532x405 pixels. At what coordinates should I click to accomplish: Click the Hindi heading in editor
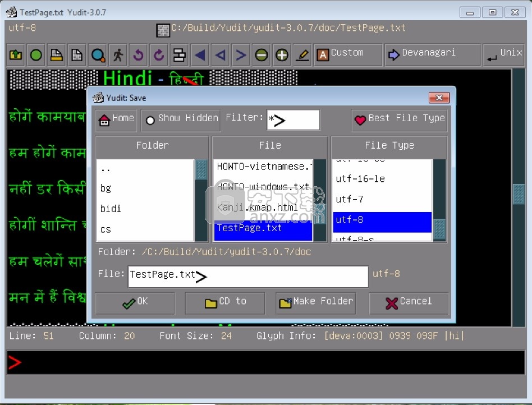127,79
